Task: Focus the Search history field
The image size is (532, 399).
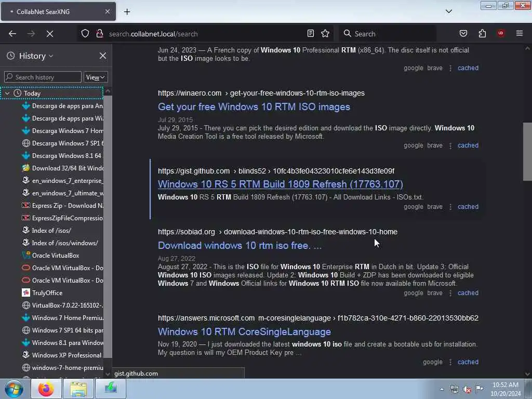Action: (x=43, y=77)
